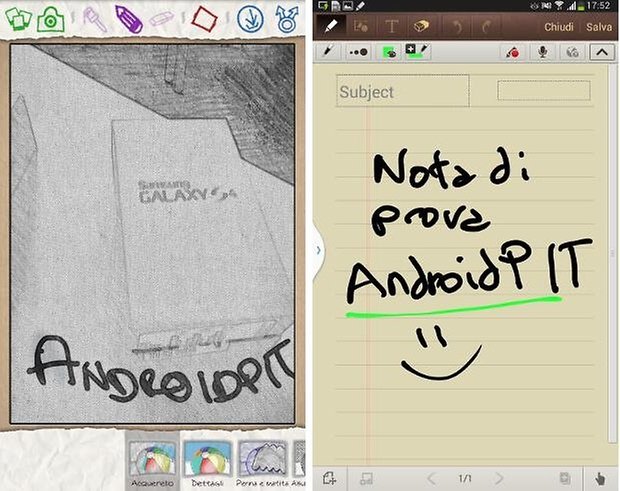This screenshot has height=491, width=620.
Task: Select the text T tool
Action: 391,26
